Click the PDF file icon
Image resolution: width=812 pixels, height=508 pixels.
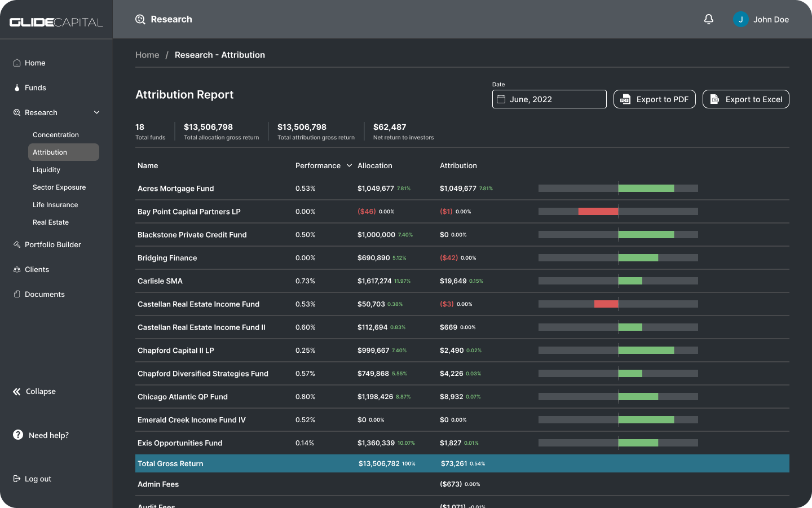(625, 99)
